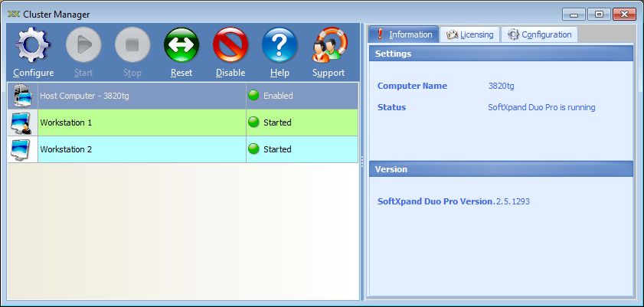Click Started status of Workstation 1

coord(277,122)
